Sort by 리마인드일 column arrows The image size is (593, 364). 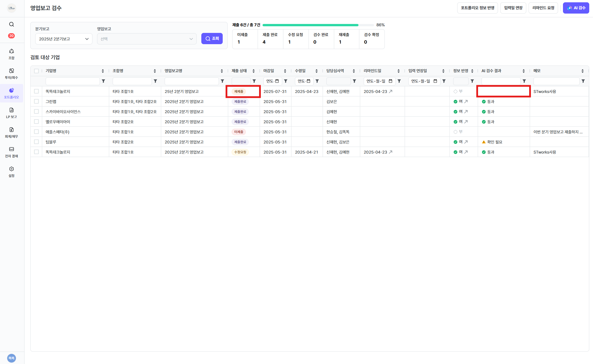coord(399,71)
